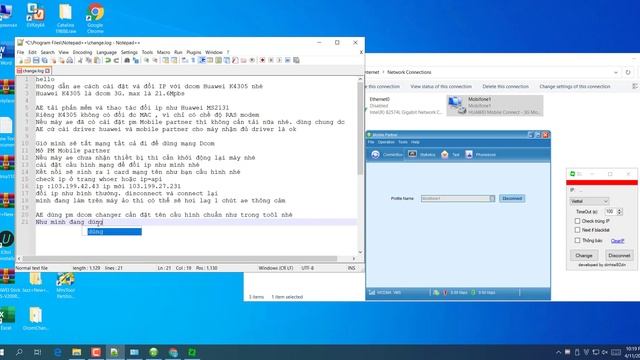
Task: Click the Save All icon in Notepad++ toolbar
Action: [44, 60]
